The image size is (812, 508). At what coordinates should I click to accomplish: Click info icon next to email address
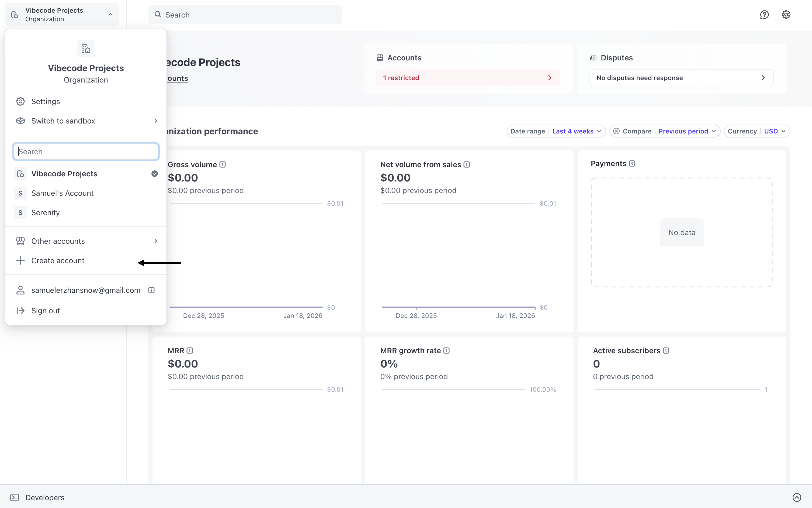click(151, 290)
